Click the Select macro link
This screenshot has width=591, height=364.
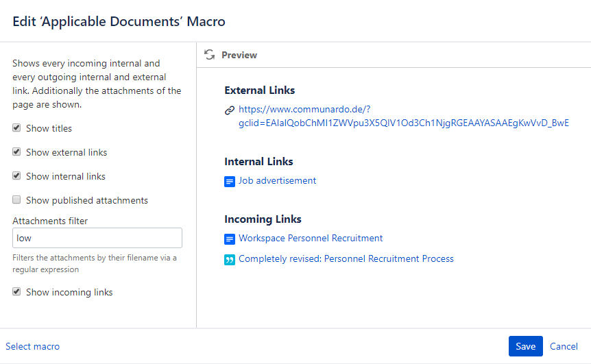tap(32, 346)
